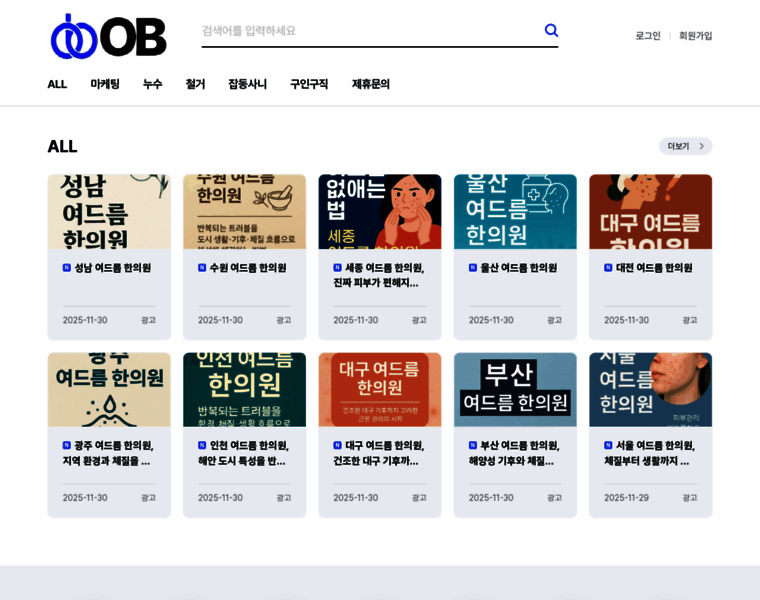Select the ALL menu tab
Screen dimensions: 760x600
(x=57, y=84)
